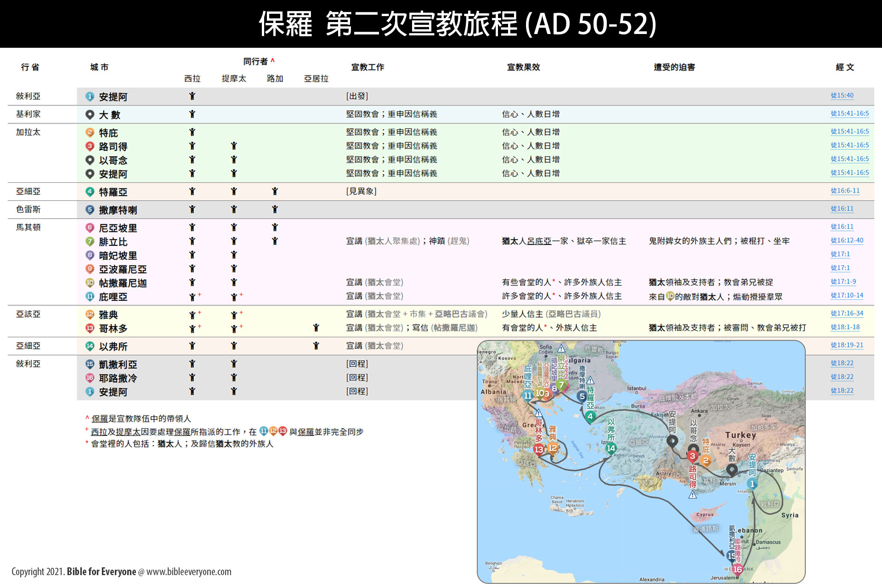Click the map marker 14 at 以弗所
The width and height of the screenshot is (882, 588).
coord(611,448)
